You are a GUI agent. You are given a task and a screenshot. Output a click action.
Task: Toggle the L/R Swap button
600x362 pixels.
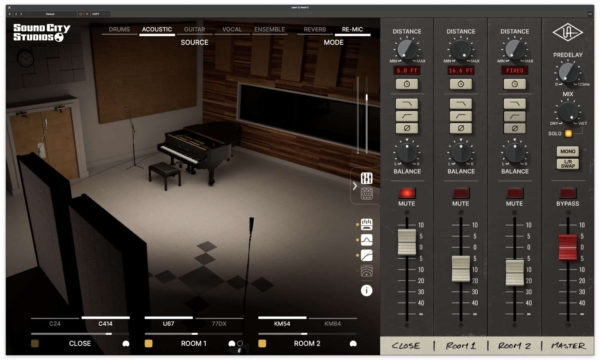click(568, 164)
